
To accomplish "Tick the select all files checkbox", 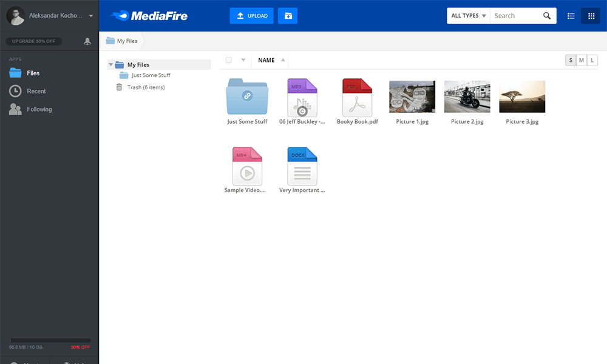I will click(x=228, y=60).
